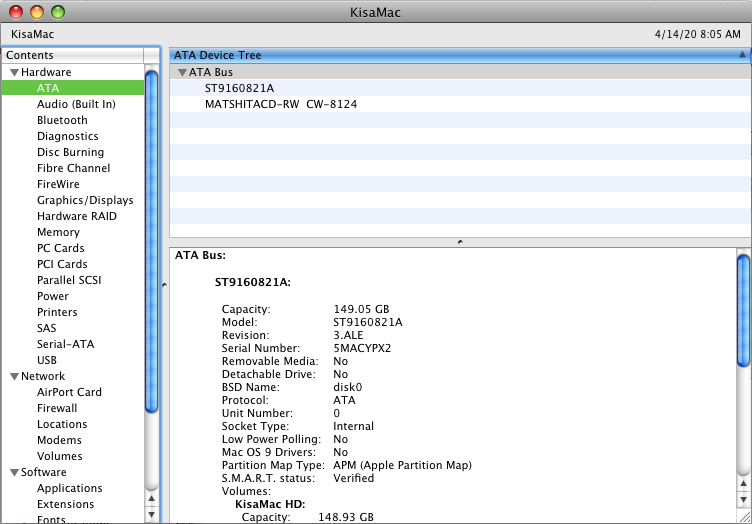752x524 pixels.
Task: Click the horizontal pane splitter handle
Action: 460,242
